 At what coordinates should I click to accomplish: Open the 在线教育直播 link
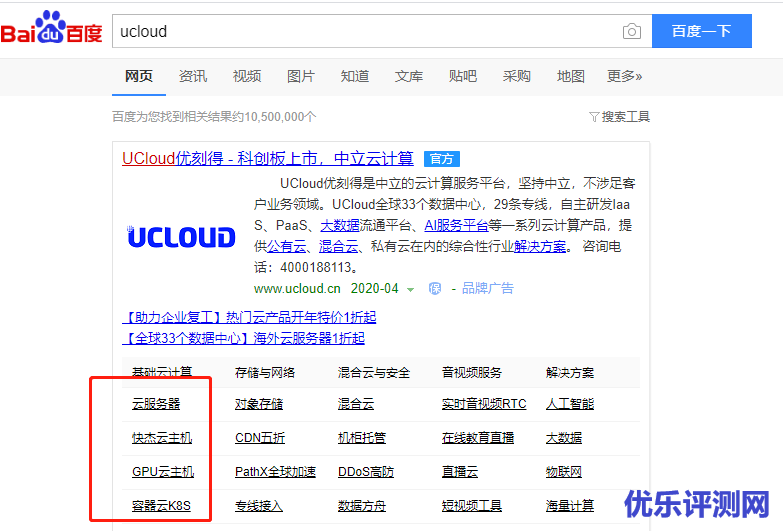(x=477, y=438)
